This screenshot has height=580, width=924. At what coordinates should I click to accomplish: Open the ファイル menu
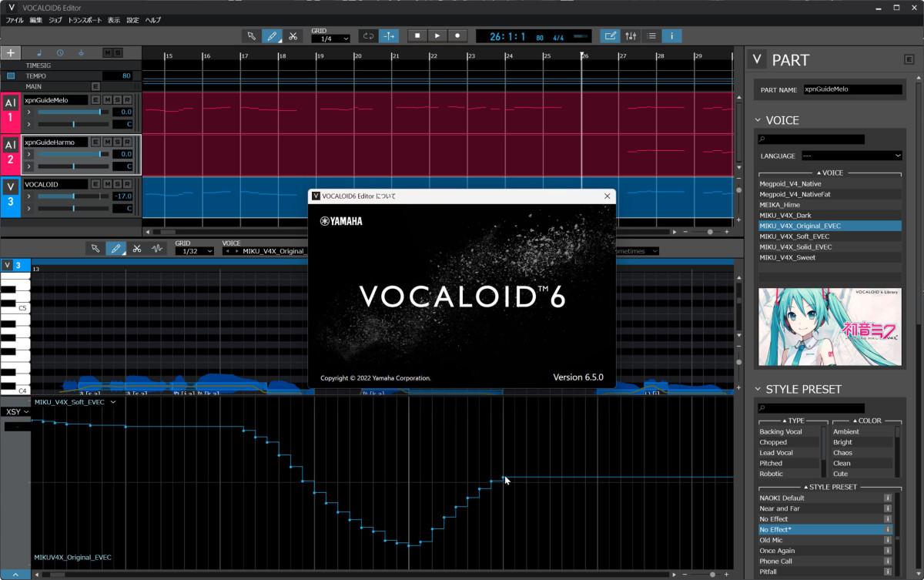pos(15,19)
